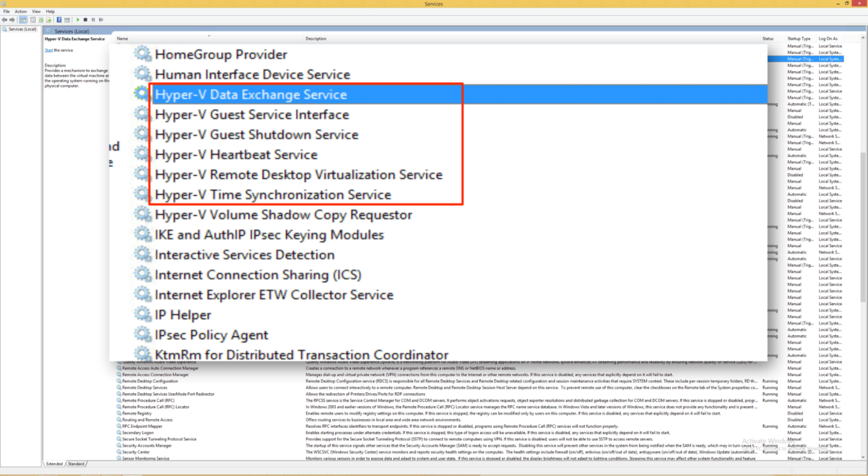Click the Export List toolbar icon

coord(49,19)
